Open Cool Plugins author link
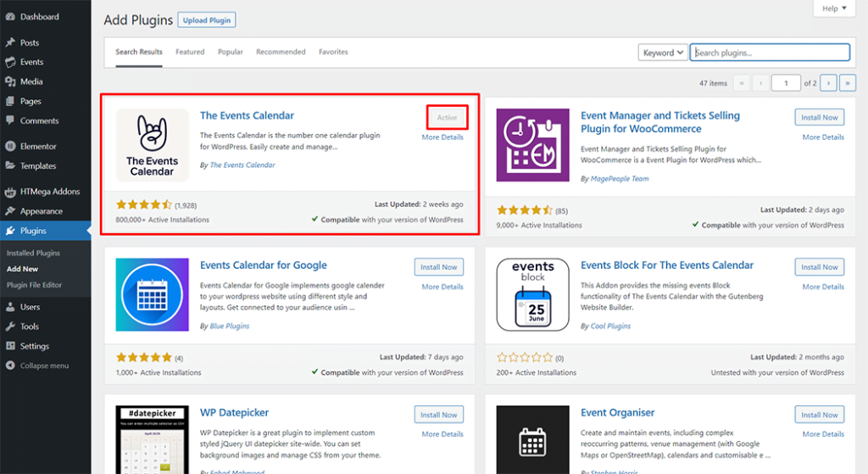This screenshot has width=868, height=474. click(610, 326)
